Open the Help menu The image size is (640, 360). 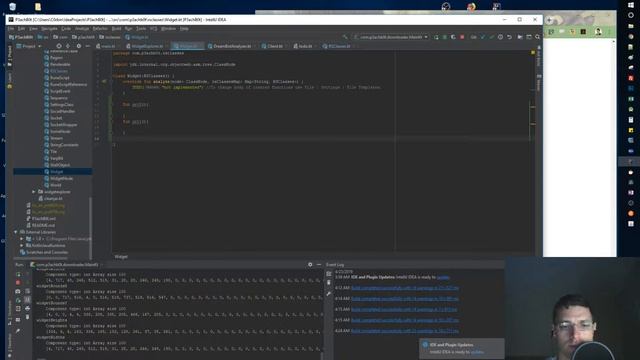(184, 29)
